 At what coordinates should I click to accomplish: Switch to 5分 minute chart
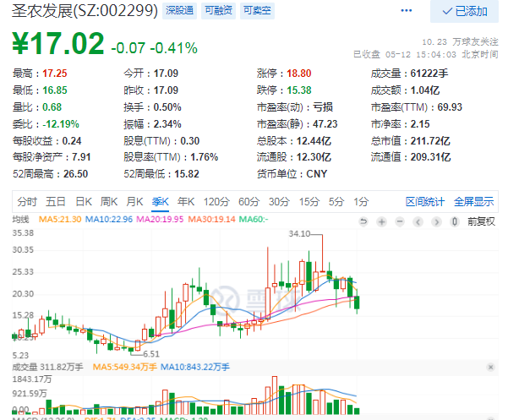click(x=336, y=201)
